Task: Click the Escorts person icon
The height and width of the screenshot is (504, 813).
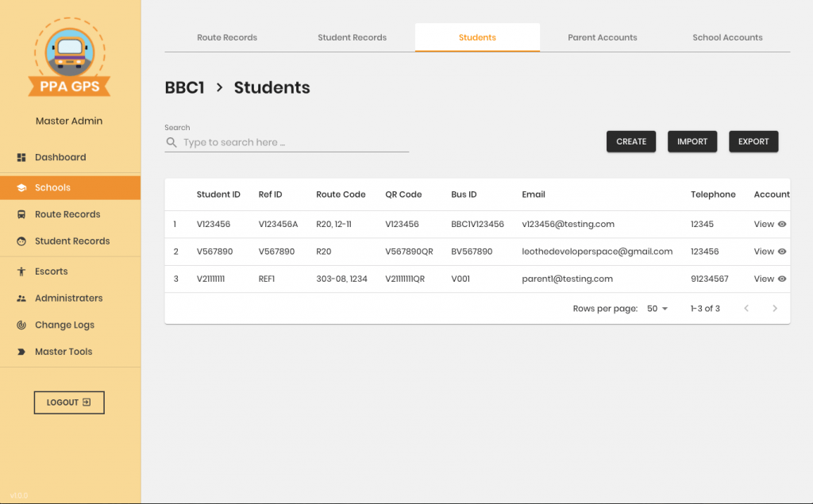Action: click(x=21, y=271)
